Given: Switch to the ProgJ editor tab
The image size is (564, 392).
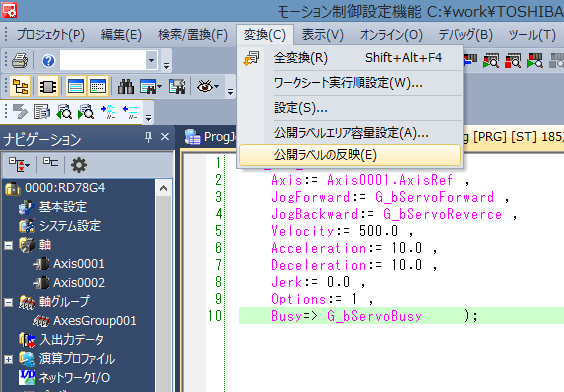Looking at the screenshot, I should click(210, 137).
